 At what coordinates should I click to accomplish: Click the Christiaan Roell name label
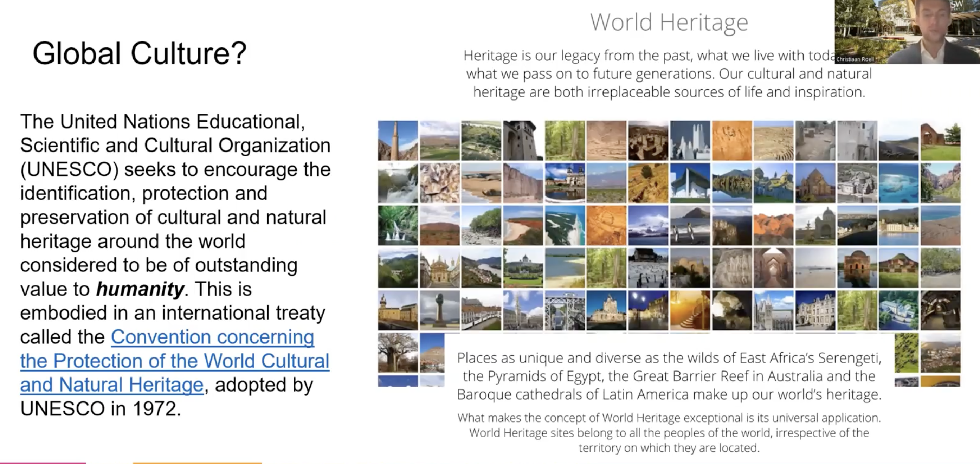click(855, 59)
